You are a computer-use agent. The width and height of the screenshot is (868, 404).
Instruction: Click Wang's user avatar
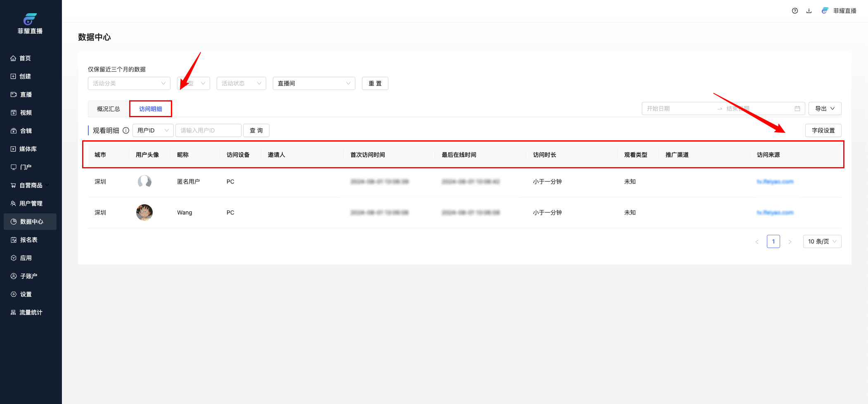click(x=144, y=213)
